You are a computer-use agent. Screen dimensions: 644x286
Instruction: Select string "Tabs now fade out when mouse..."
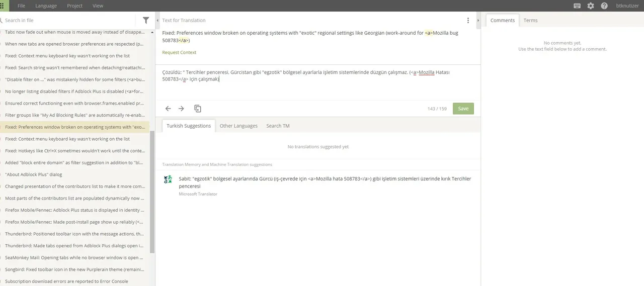[75, 32]
